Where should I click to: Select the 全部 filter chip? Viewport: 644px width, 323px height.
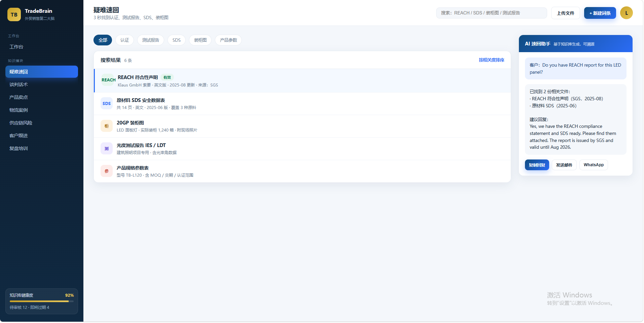[103, 40]
